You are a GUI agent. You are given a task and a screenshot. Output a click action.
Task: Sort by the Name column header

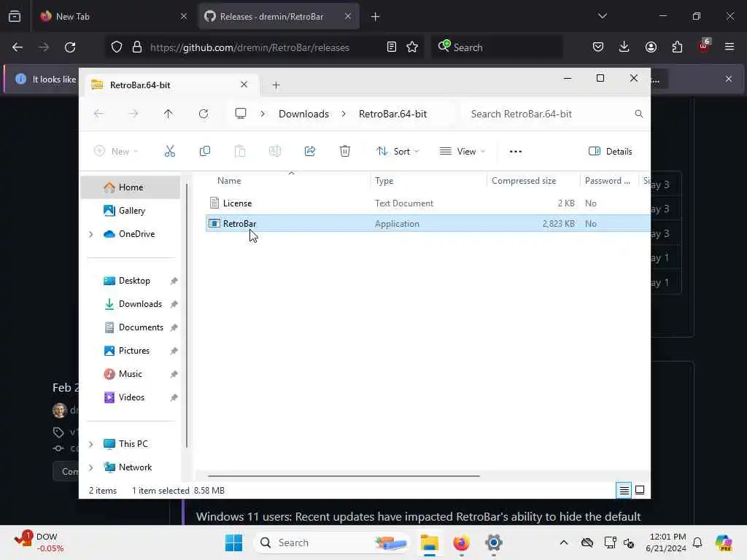coord(229,181)
